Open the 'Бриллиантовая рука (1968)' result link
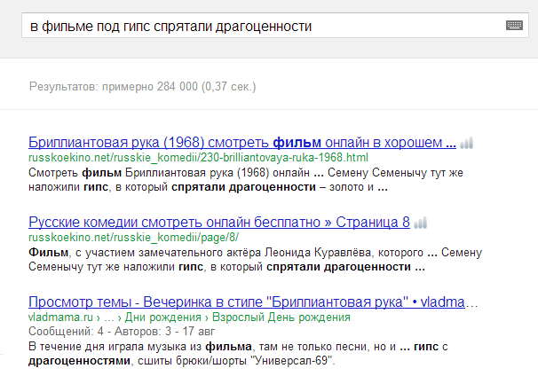 [x=242, y=142]
